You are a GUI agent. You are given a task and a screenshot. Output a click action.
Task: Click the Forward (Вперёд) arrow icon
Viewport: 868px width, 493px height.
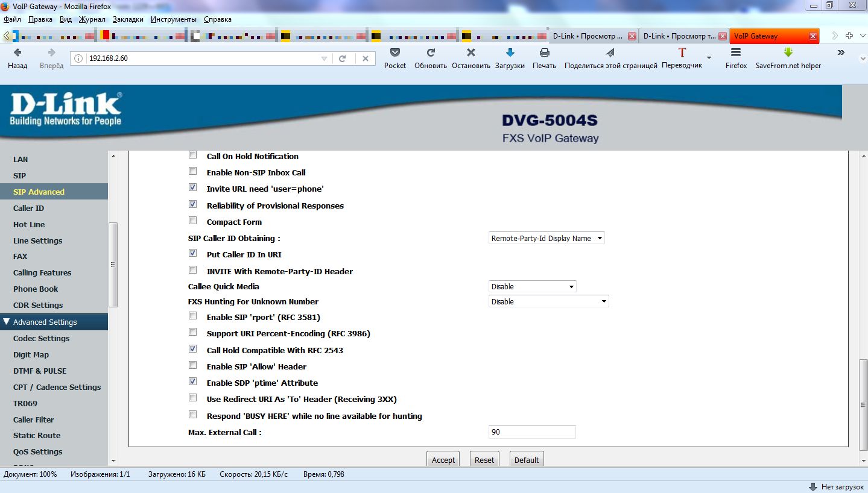tap(51, 52)
